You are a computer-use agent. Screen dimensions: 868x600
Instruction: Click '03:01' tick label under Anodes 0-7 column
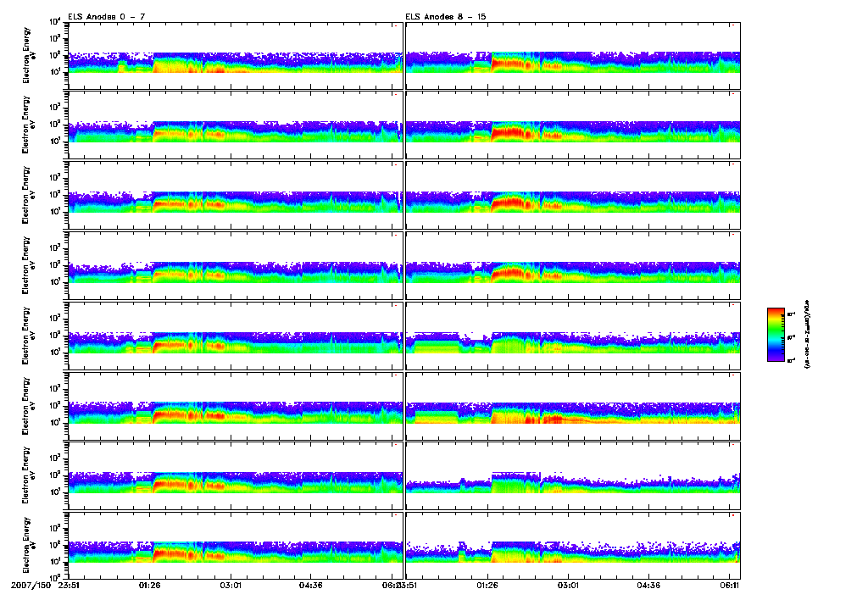click(231, 585)
